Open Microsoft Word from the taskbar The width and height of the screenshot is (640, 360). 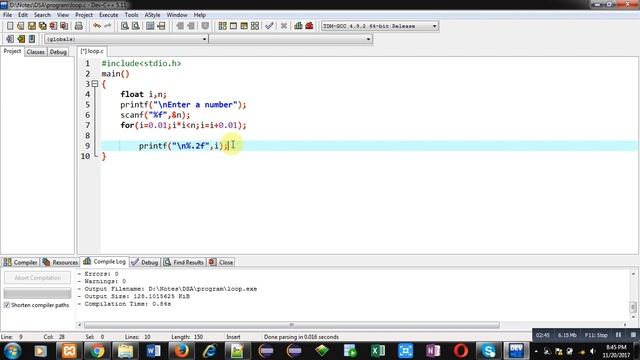point(153,351)
